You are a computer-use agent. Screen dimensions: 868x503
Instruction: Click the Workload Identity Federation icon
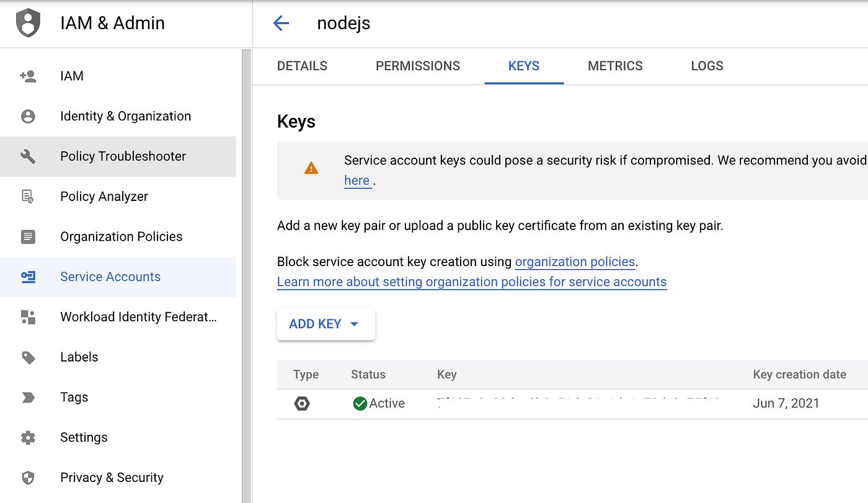[x=28, y=317]
